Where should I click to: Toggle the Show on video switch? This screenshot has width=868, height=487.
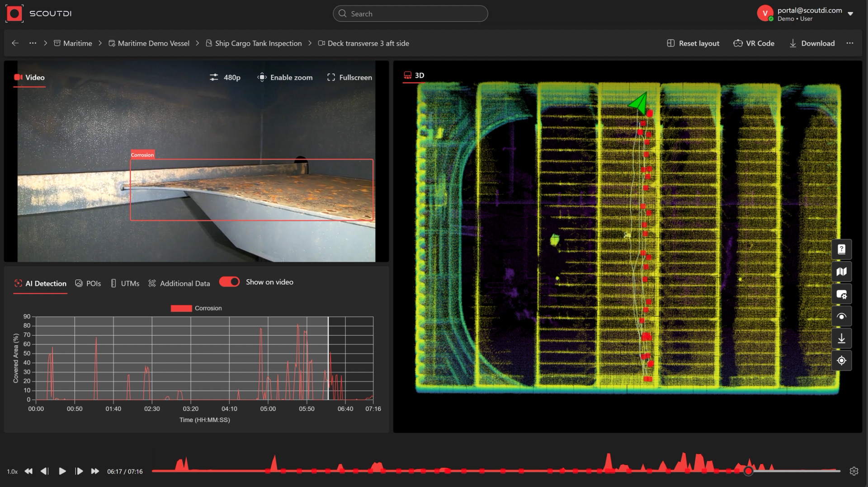coord(230,282)
